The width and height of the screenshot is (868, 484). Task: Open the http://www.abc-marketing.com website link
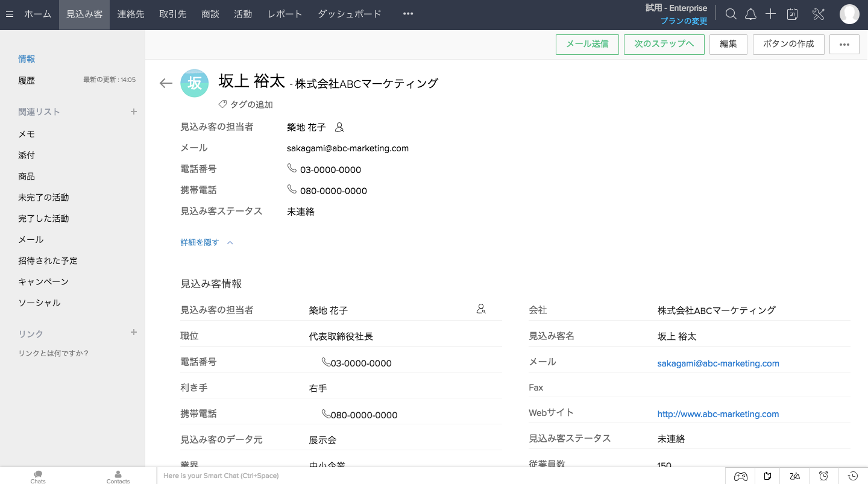718,414
